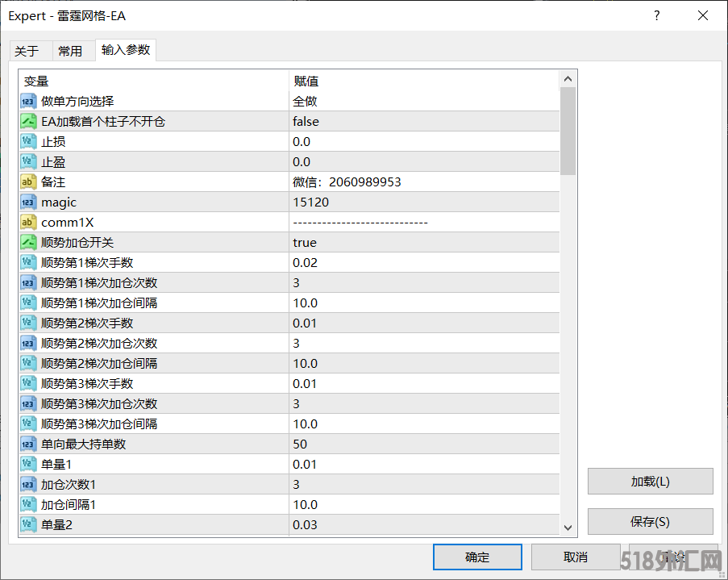Click the help question mark in title bar

coord(657,15)
